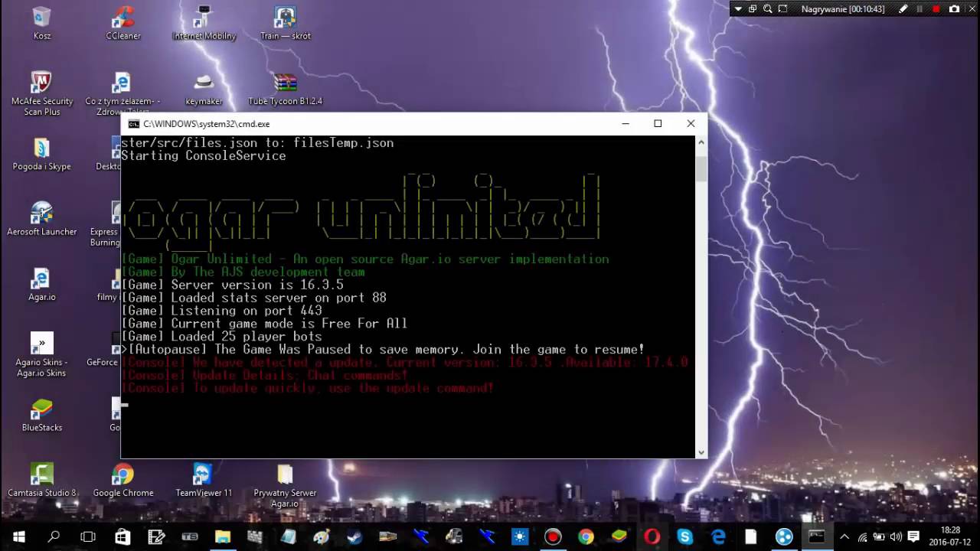Take a screenshot with the camera icon

[x=954, y=9]
